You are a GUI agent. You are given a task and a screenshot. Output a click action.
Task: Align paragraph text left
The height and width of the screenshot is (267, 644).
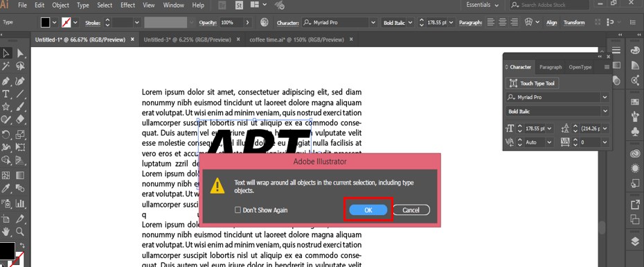(x=490, y=22)
